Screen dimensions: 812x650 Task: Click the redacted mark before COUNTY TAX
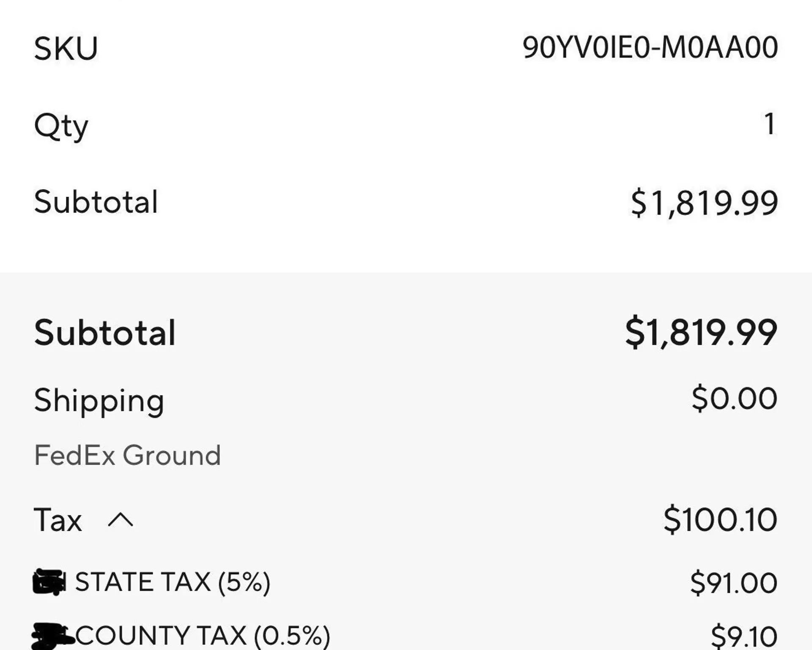(x=53, y=636)
